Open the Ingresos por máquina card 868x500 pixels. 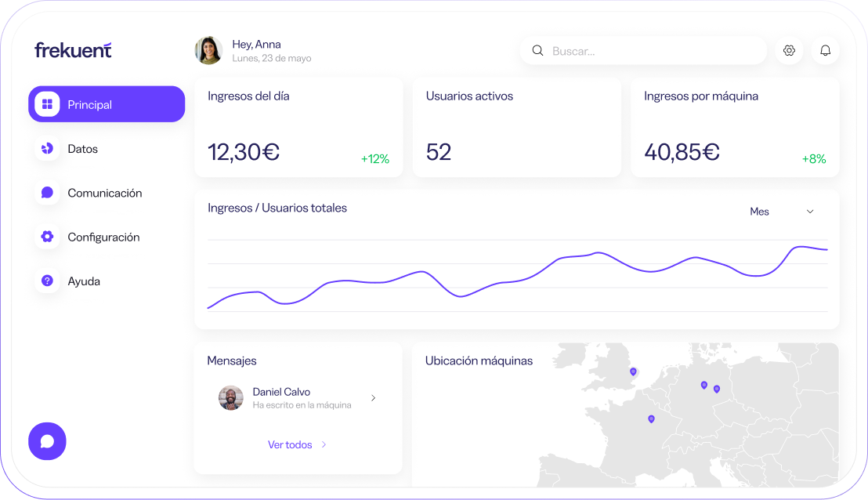(735, 128)
